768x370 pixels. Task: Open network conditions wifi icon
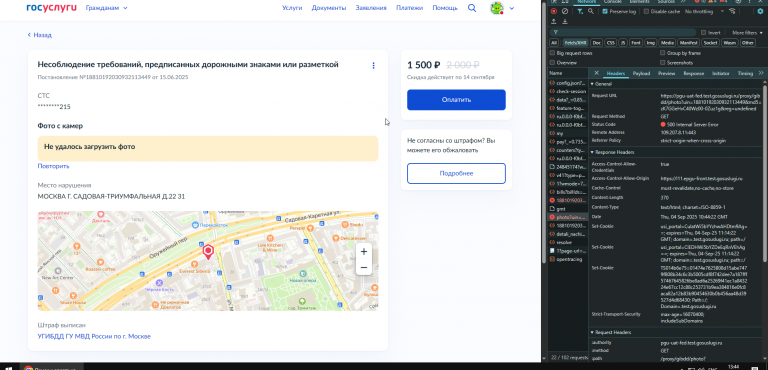(732, 11)
